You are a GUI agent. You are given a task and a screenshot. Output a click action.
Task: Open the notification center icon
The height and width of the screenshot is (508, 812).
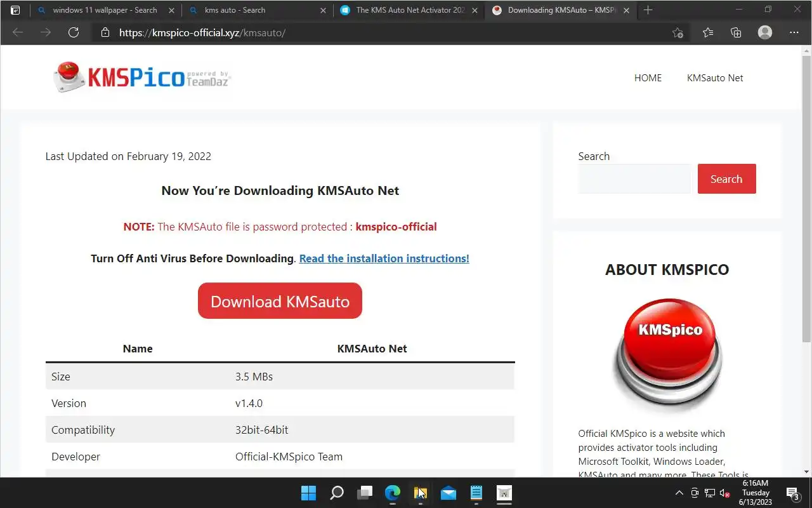(x=793, y=493)
